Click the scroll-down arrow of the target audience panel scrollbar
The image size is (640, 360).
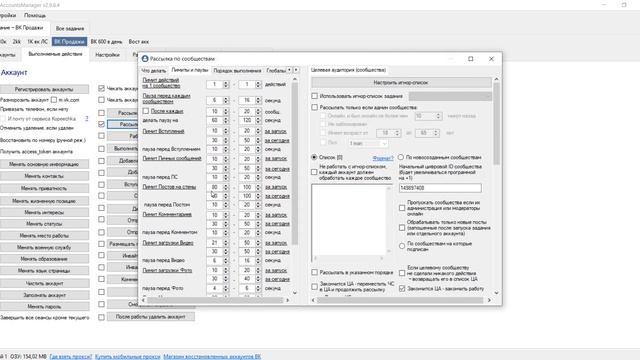pyautogui.click(x=496, y=293)
